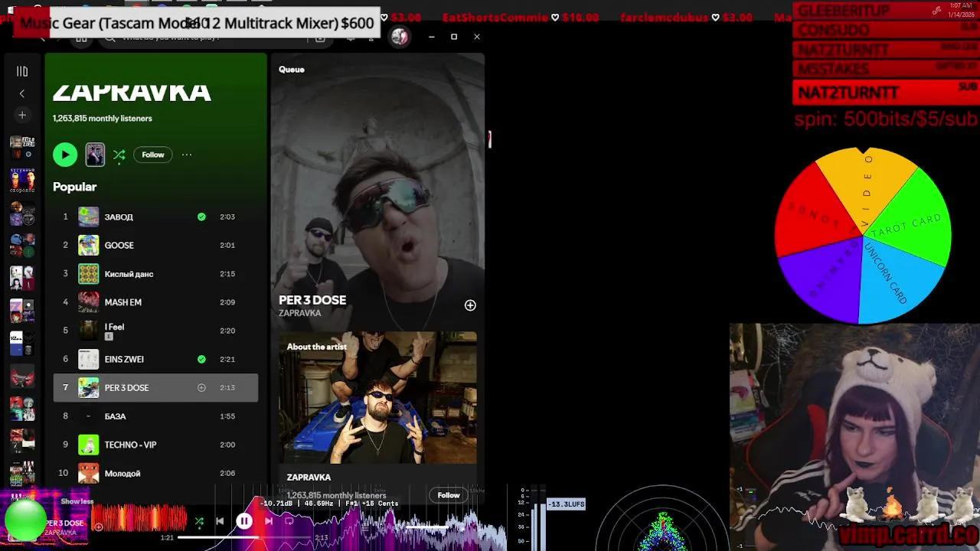The width and height of the screenshot is (980, 551).
Task: Add now playing song with plus circle icon
Action: (470, 305)
